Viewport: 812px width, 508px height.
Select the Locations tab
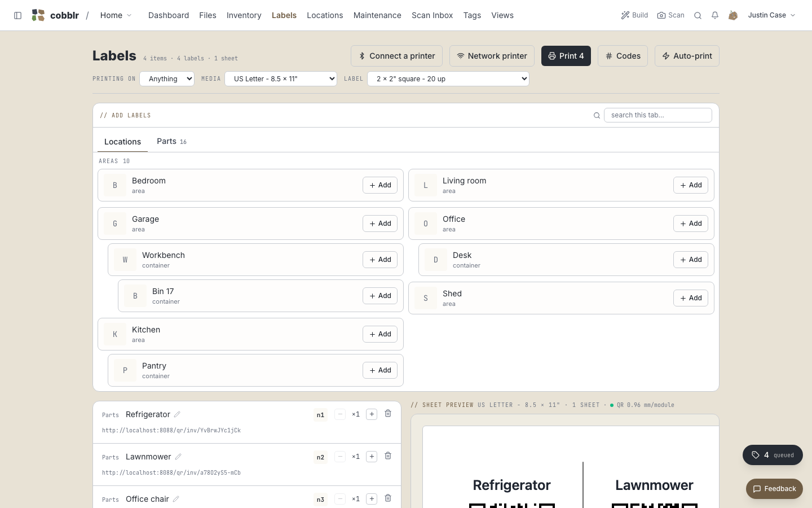(122, 142)
